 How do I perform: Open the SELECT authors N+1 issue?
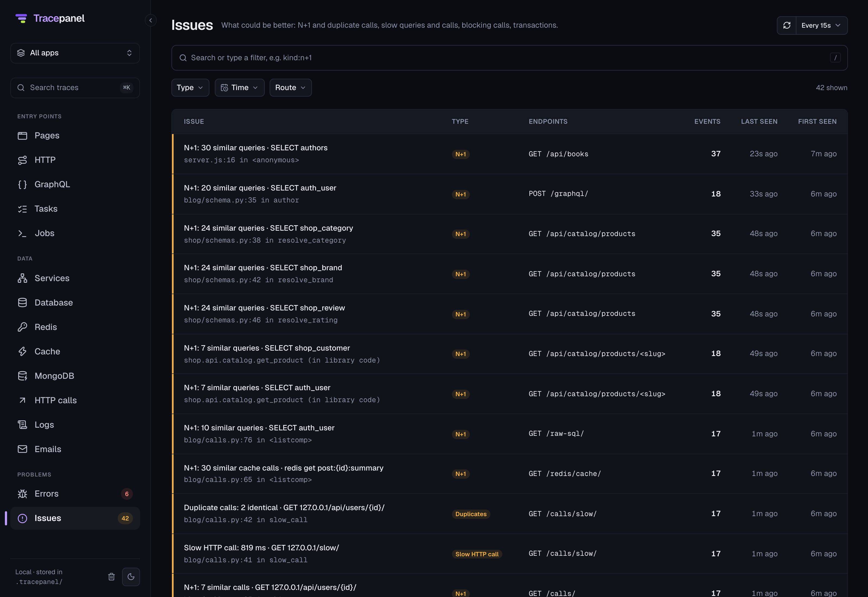(x=509, y=154)
